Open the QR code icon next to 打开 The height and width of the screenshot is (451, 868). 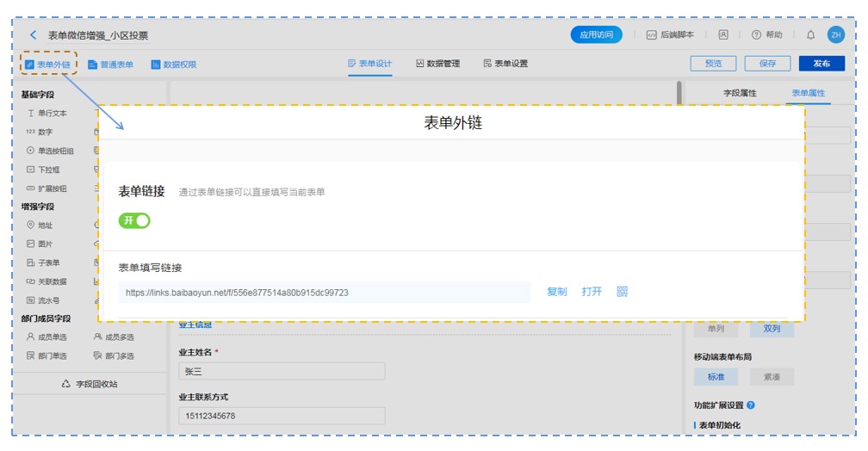[623, 292]
